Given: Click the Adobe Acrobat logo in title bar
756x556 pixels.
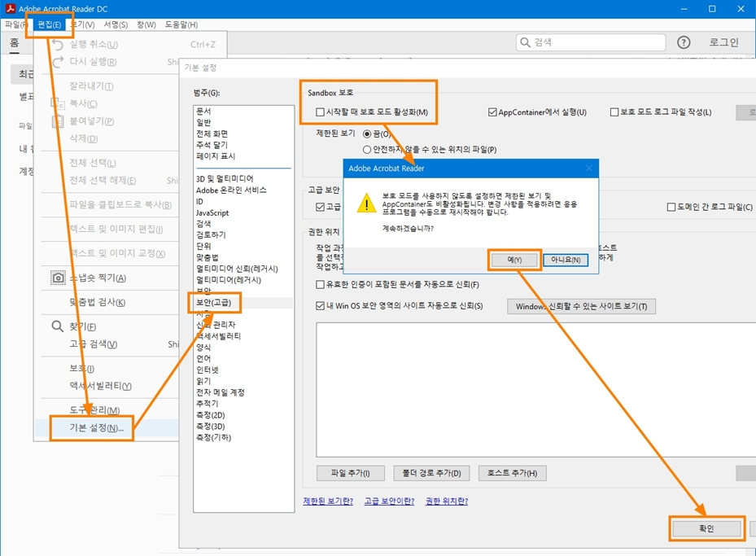Looking at the screenshot, I should [10, 8].
